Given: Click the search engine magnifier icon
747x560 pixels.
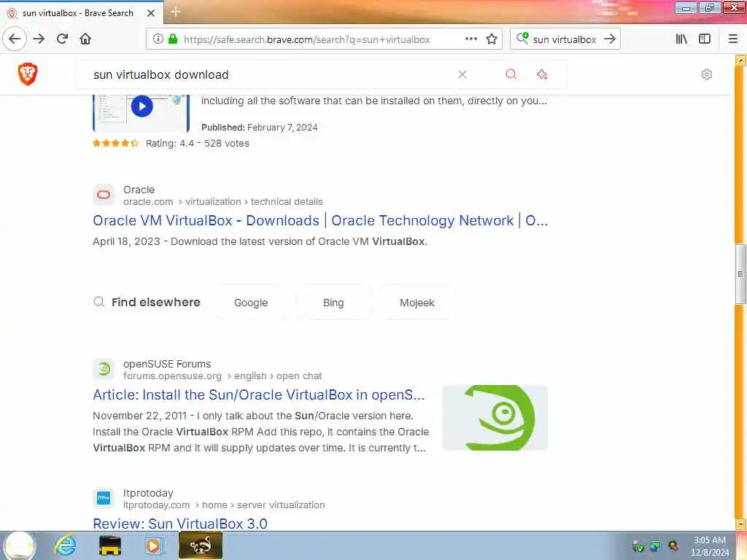Looking at the screenshot, I should click(522, 38).
